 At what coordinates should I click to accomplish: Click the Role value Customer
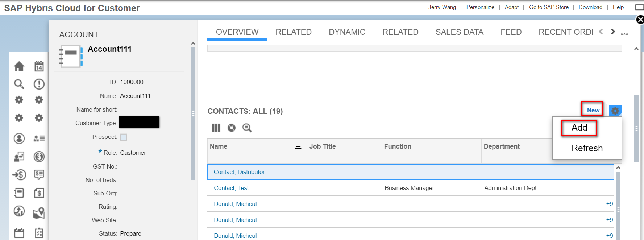(133, 153)
